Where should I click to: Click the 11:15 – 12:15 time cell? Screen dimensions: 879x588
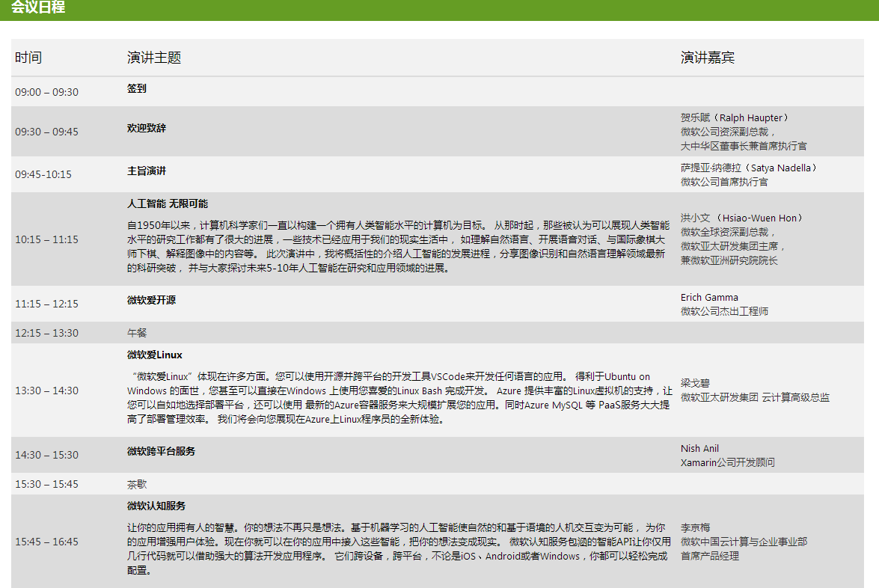pos(46,304)
